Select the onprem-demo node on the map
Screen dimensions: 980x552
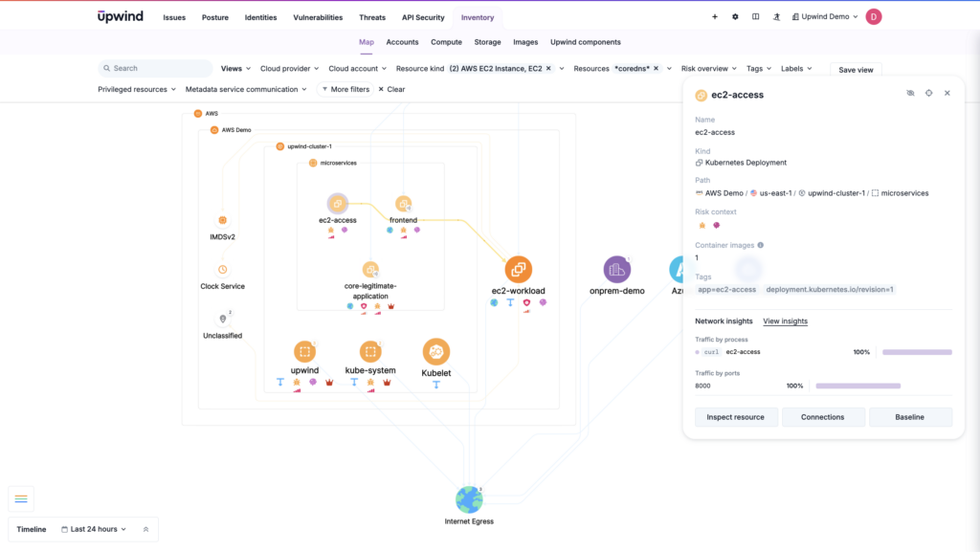click(x=617, y=269)
